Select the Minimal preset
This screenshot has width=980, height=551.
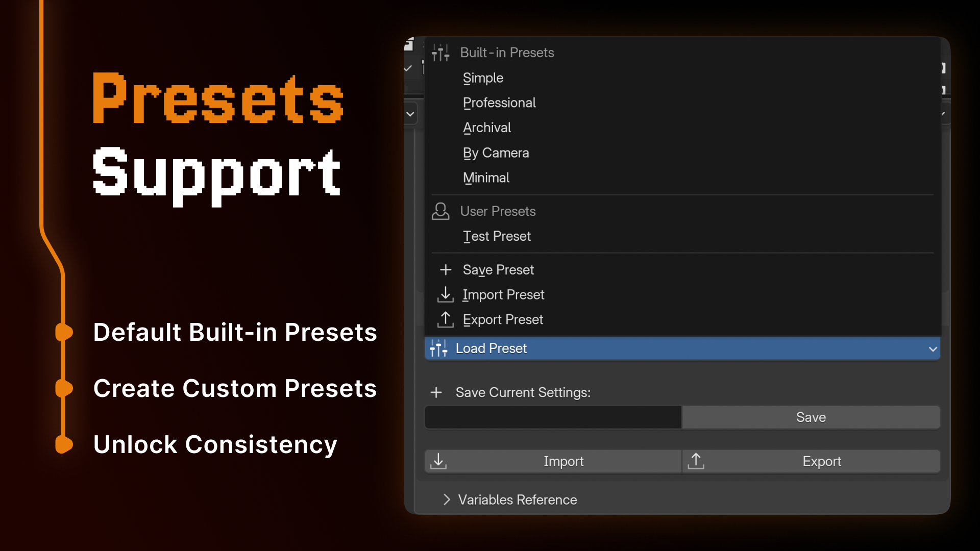coord(485,178)
